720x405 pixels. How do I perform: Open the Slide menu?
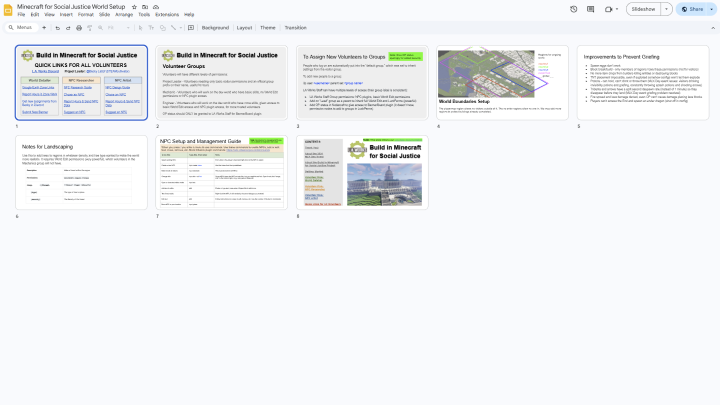[104, 15]
